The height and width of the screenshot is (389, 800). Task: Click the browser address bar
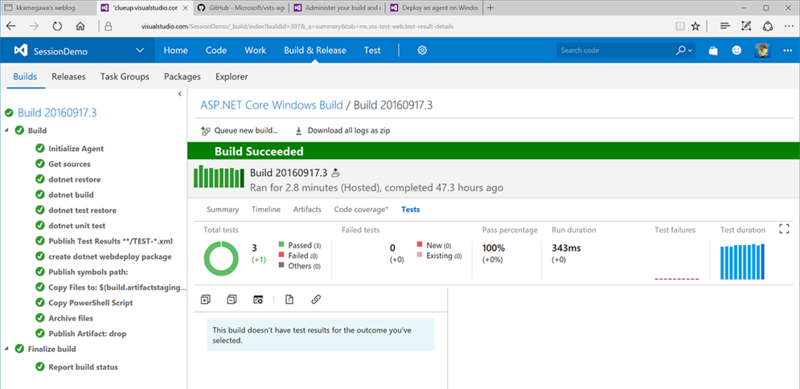tap(388, 27)
